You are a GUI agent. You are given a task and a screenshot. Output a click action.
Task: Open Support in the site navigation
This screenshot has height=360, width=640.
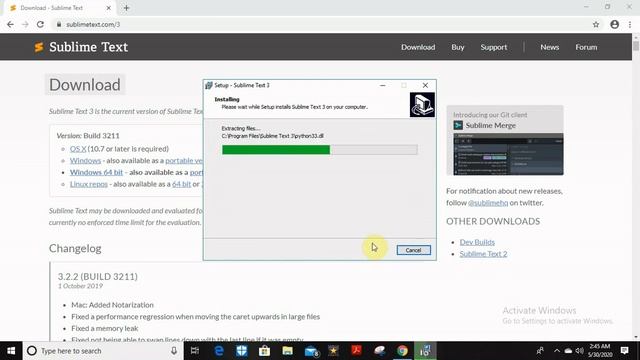coord(493,47)
